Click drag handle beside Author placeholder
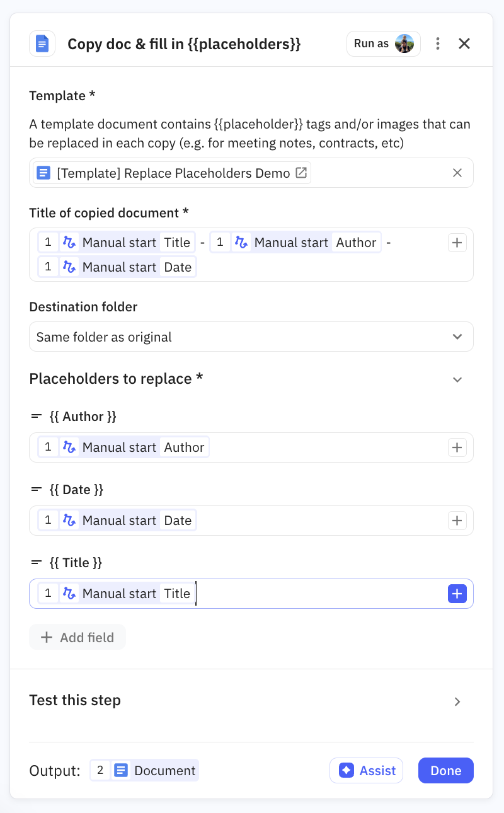Screen dimensions: 504x813 click(37, 417)
